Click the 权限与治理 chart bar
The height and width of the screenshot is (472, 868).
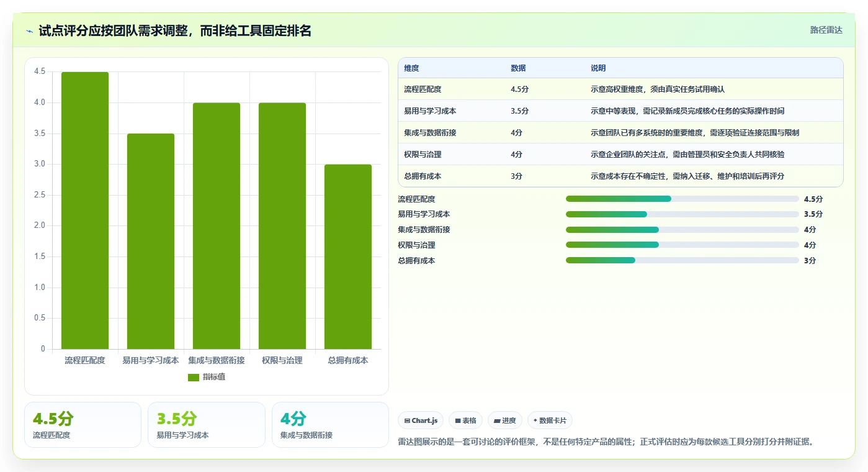(282, 226)
